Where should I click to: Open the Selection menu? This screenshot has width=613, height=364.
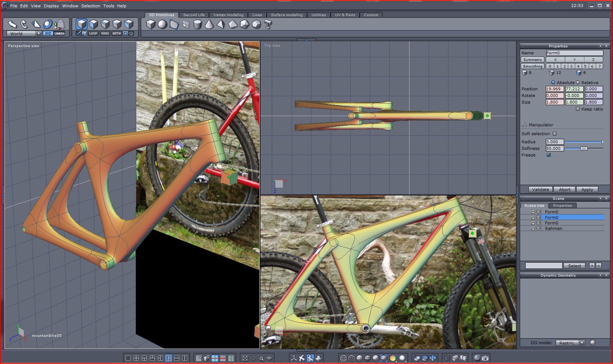91,6
